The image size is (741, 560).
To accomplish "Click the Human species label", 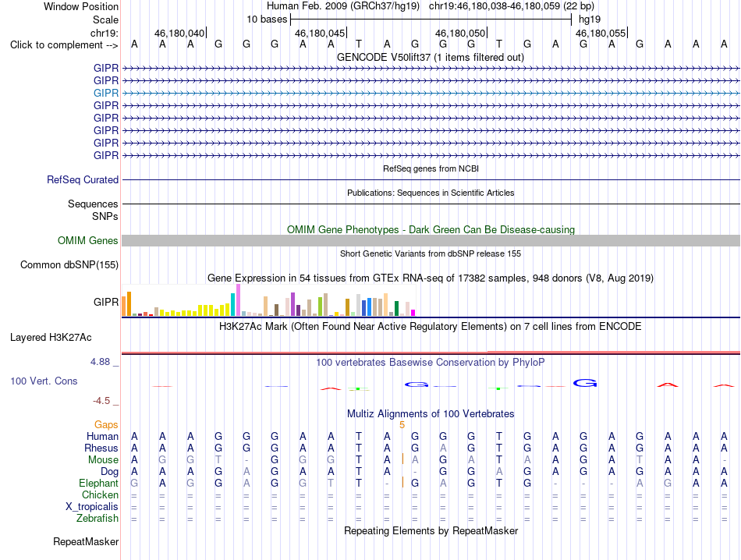I will pyautogui.click(x=102, y=436).
